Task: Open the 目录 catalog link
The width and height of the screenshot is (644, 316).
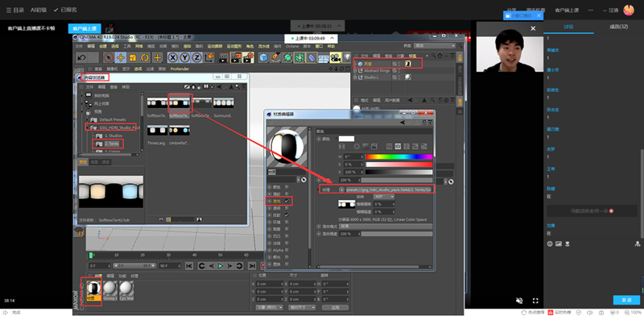Action: pyautogui.click(x=15, y=10)
